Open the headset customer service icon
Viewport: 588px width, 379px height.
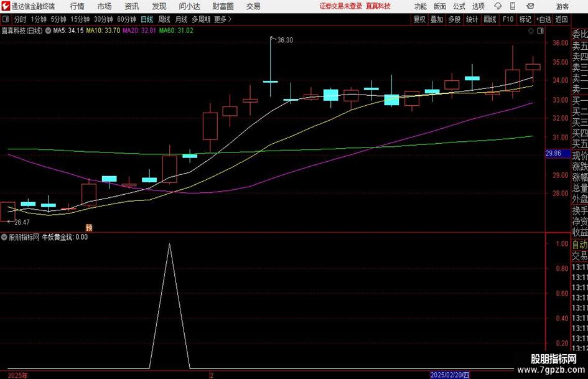pos(498,6)
